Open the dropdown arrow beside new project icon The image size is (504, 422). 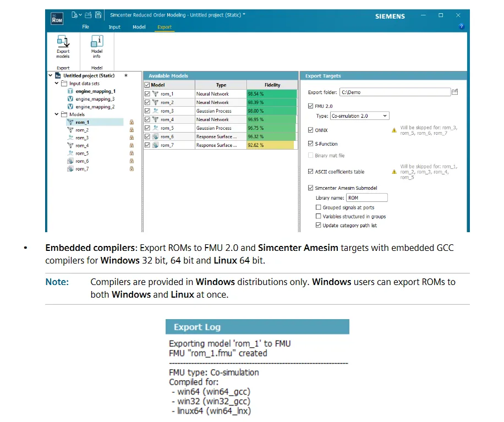coord(80,15)
